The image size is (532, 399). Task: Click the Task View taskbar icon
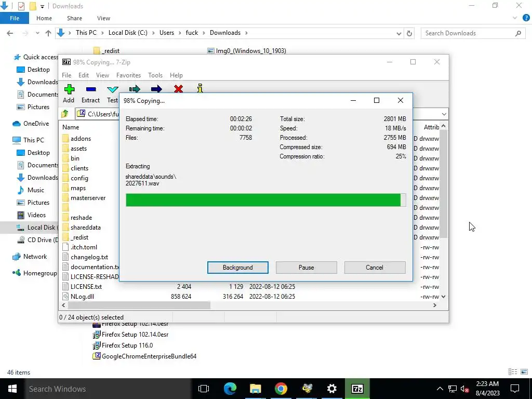[x=204, y=389]
